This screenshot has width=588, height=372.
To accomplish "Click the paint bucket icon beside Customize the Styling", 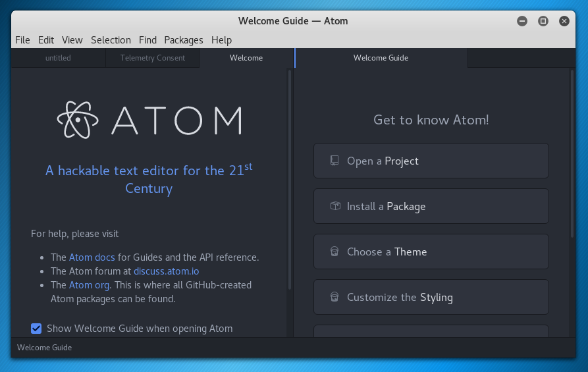I will 334,297.
